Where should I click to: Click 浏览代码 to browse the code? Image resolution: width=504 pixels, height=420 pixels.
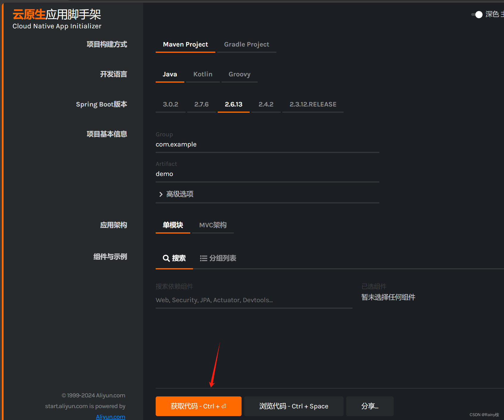pos(293,406)
